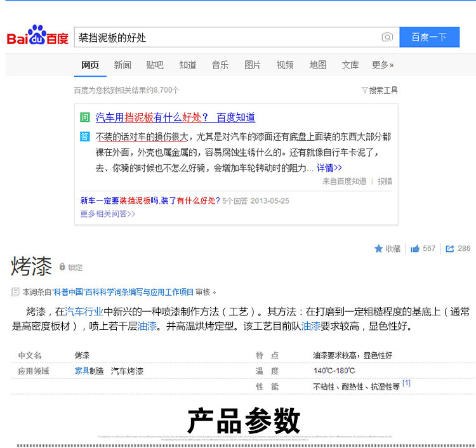Image resolution: width=476 pixels, height=448 pixels.
Task: Expand 更多» menu
Action: (x=383, y=65)
